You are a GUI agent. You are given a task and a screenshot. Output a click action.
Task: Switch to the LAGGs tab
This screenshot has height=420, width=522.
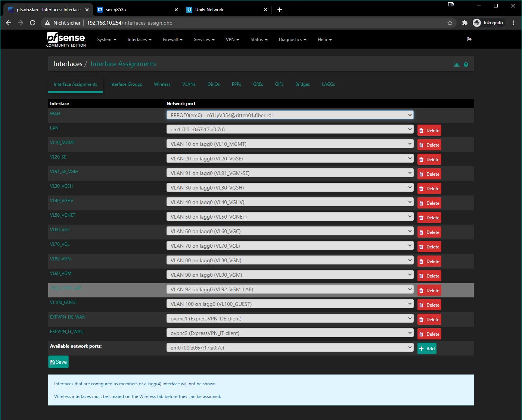[x=329, y=84]
